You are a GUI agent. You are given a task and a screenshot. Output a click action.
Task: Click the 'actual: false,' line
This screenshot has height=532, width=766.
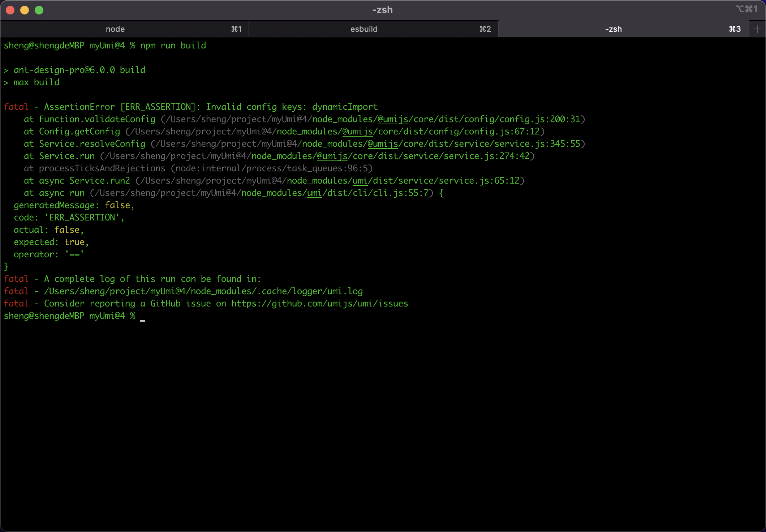[x=49, y=230]
